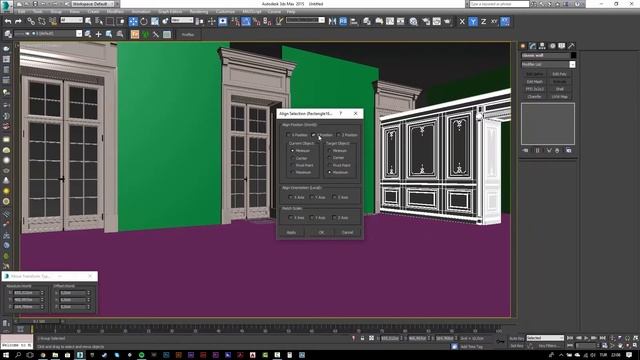Viewport: 640px width, 360px height.
Task: Click the search keyword input field
Action: [x=499, y=4]
